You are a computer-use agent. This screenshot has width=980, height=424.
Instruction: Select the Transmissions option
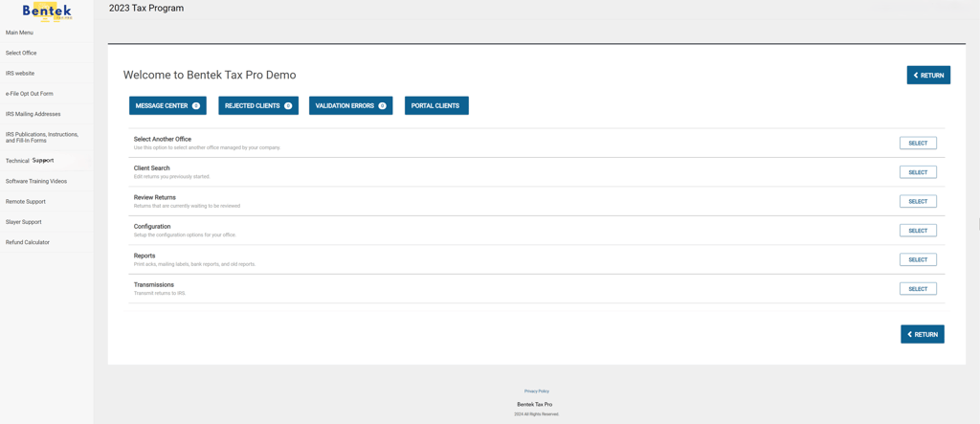point(918,288)
